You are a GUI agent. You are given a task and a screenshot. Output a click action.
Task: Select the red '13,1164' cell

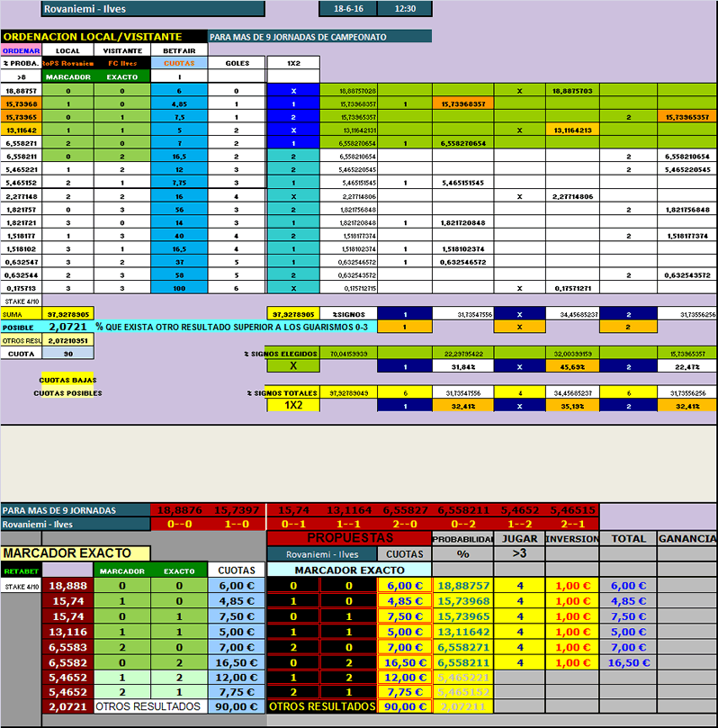[349, 510]
